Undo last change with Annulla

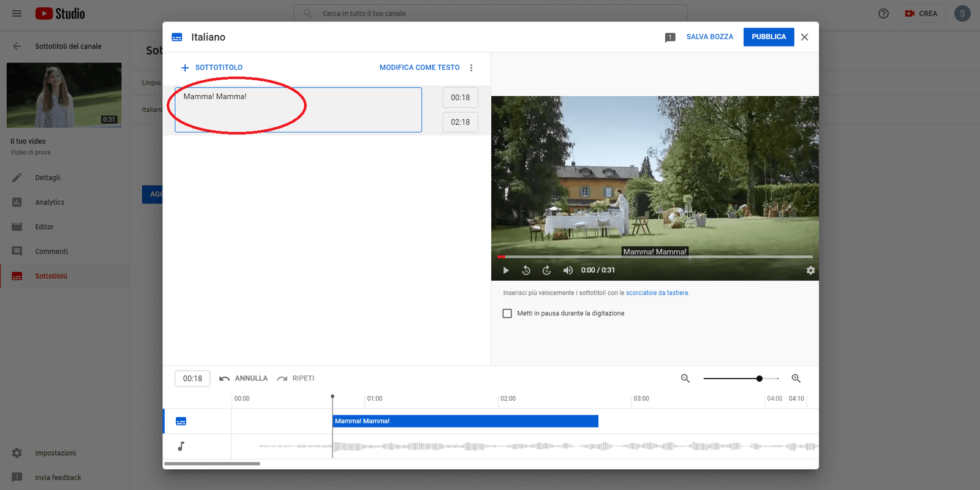244,379
